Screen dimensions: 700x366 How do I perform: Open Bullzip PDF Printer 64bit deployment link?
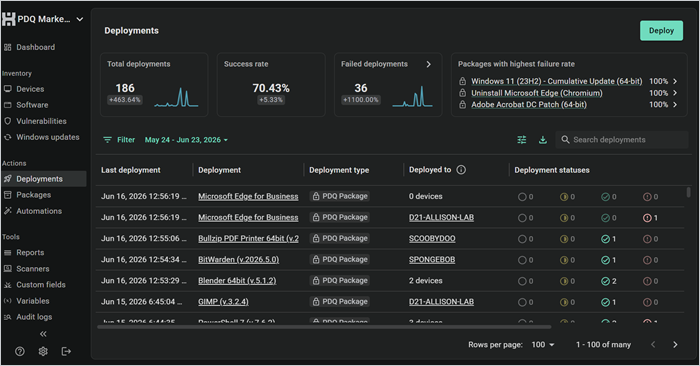click(249, 238)
